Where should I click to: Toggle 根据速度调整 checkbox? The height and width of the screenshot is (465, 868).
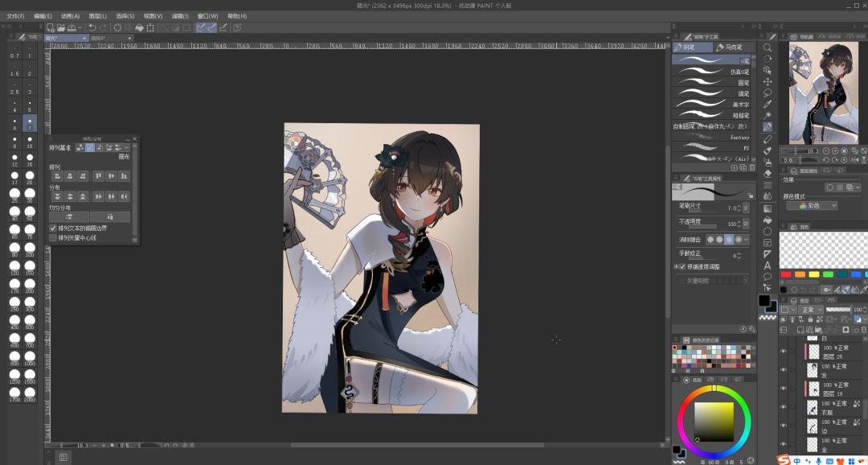click(682, 266)
